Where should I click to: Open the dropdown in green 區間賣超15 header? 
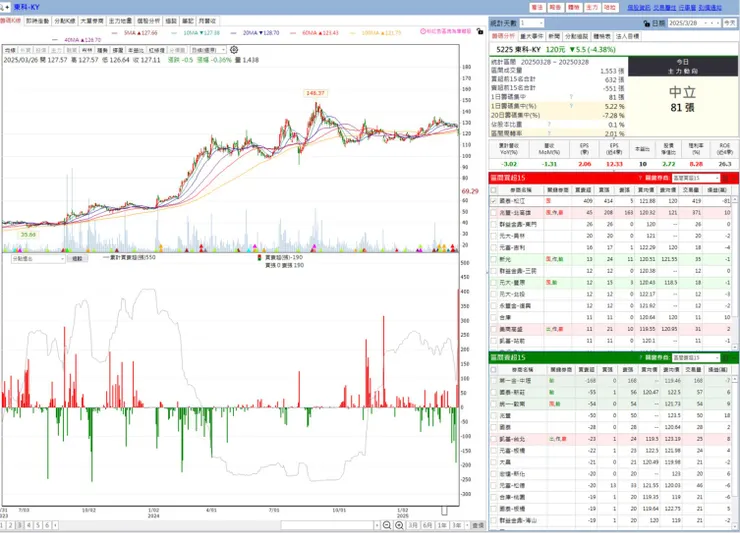717,357
